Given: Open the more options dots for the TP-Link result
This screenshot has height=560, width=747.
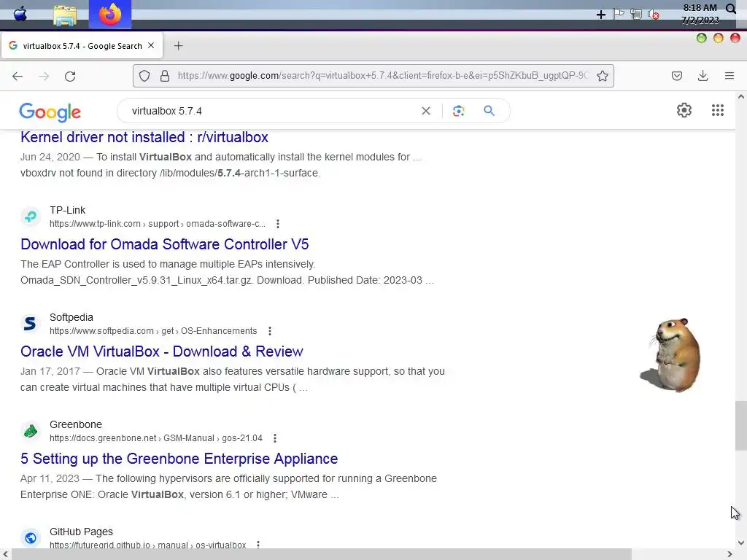Looking at the screenshot, I should 278,224.
